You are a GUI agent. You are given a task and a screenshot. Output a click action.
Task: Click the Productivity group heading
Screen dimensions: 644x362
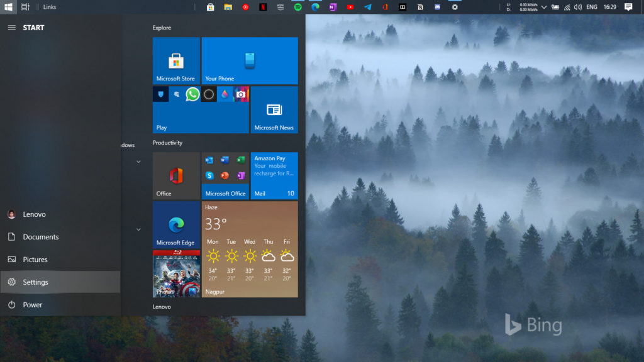pyautogui.click(x=167, y=143)
